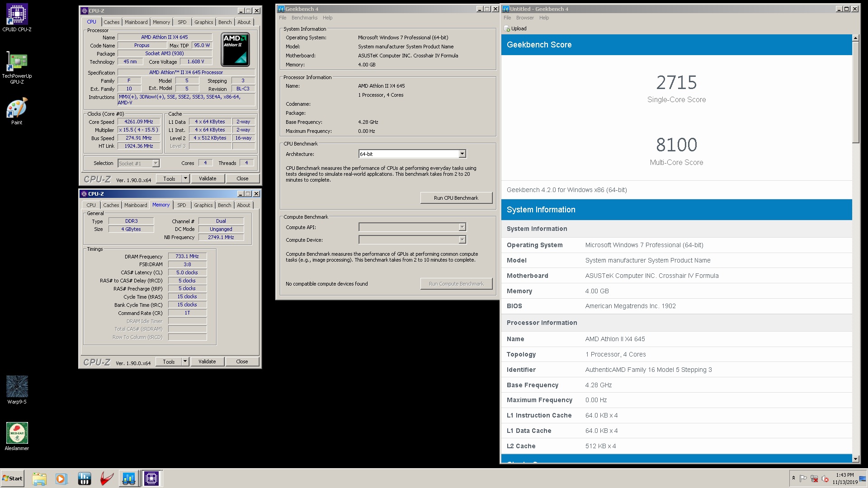868x488 pixels.
Task: Select the CPU tab in the lower CPU-Z window
Action: [91, 205]
